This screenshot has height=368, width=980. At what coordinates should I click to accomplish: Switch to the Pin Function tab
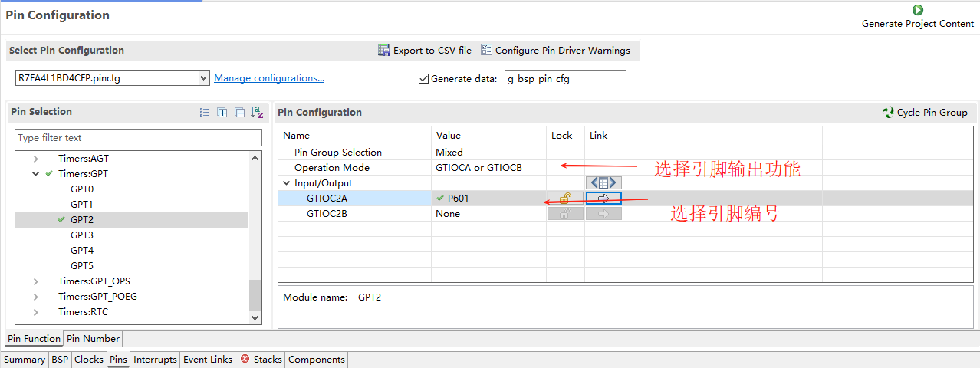point(34,339)
